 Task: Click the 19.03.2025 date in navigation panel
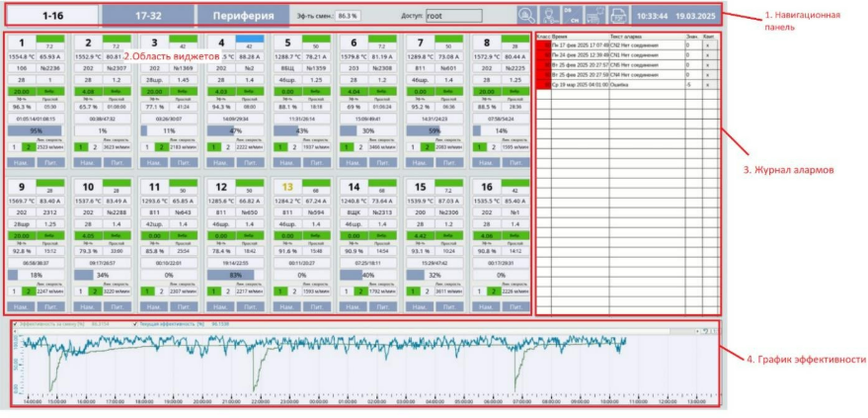click(697, 16)
